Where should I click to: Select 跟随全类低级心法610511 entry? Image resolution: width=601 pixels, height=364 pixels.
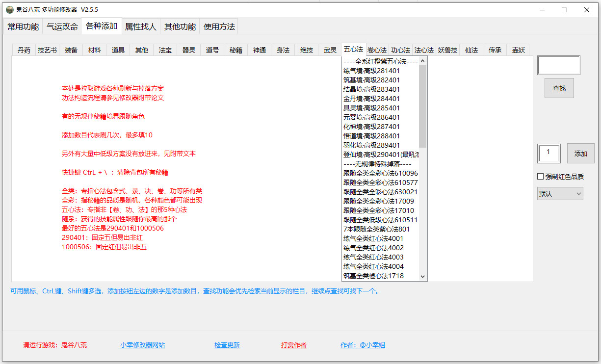(x=380, y=220)
